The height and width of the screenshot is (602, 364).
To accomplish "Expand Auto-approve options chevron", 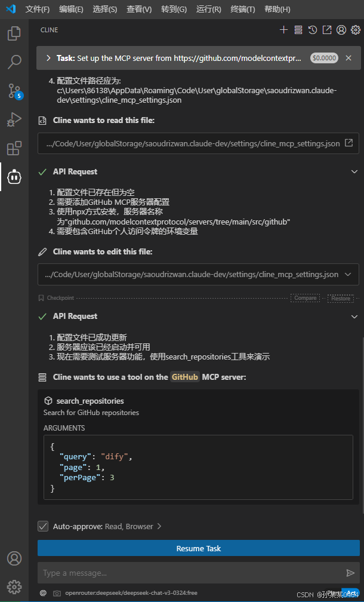I will 159,526.
